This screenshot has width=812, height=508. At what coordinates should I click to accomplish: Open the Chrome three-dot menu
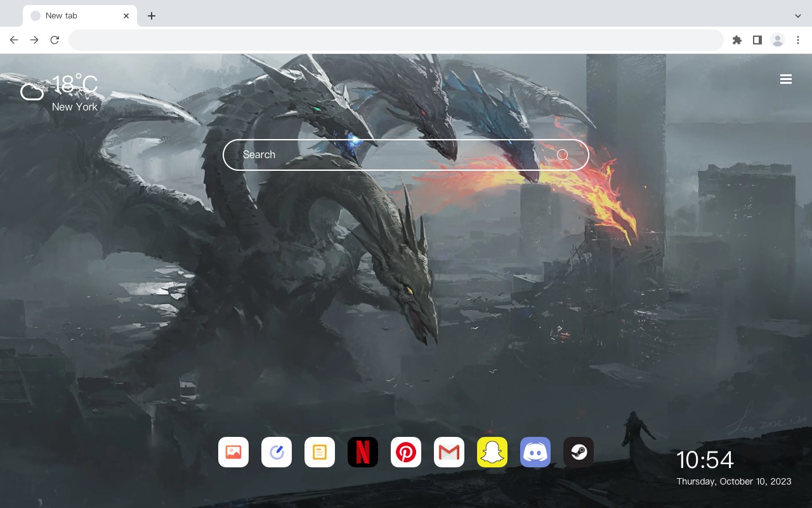point(798,40)
